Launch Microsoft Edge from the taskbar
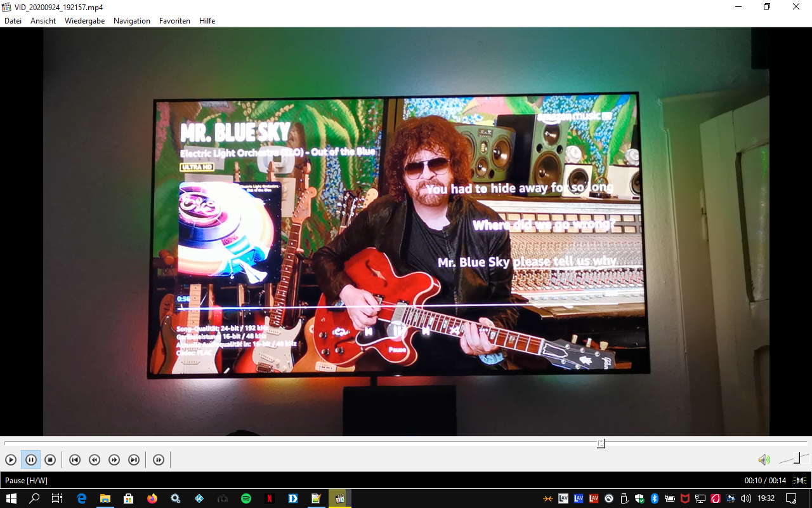Viewport: 812px width, 508px height. (82, 498)
